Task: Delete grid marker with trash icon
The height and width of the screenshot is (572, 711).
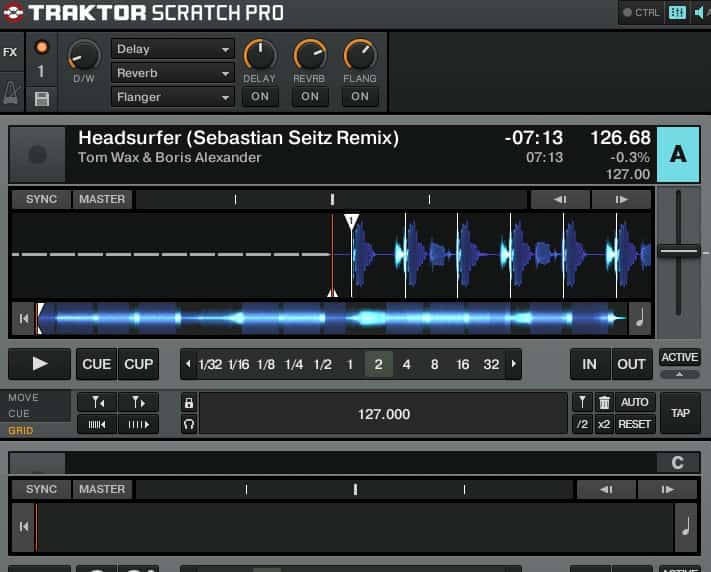Action: click(x=604, y=402)
